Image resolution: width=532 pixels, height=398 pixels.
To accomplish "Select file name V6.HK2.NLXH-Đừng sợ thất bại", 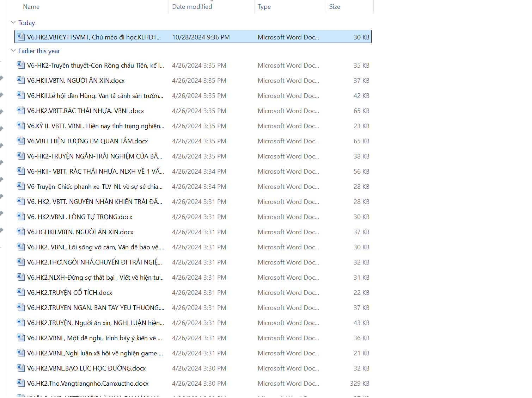I will [x=96, y=278].
